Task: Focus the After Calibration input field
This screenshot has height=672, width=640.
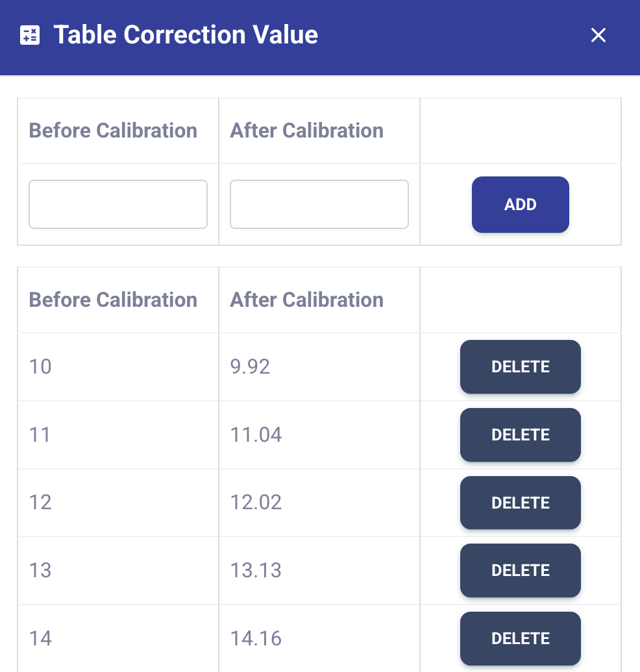Action: coord(319,204)
